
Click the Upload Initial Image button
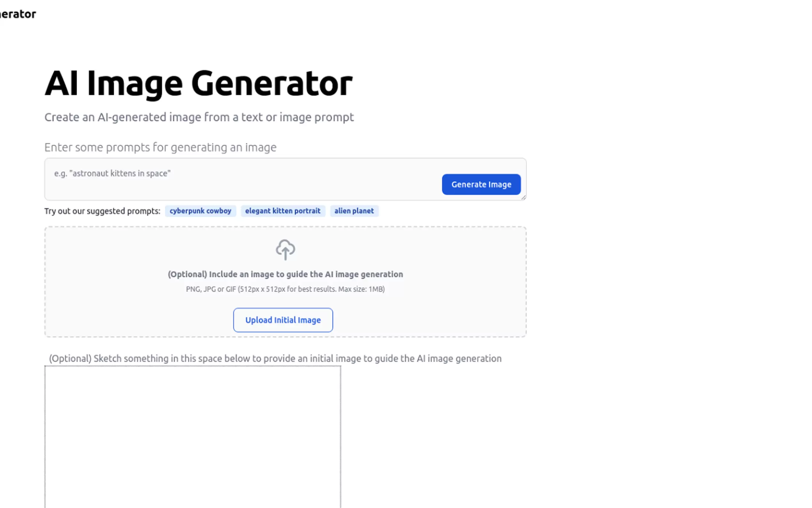(x=283, y=320)
